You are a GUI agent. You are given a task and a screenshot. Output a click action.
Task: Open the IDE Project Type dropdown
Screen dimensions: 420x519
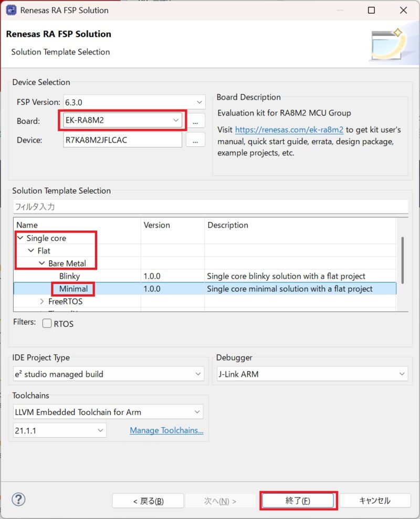coord(108,374)
